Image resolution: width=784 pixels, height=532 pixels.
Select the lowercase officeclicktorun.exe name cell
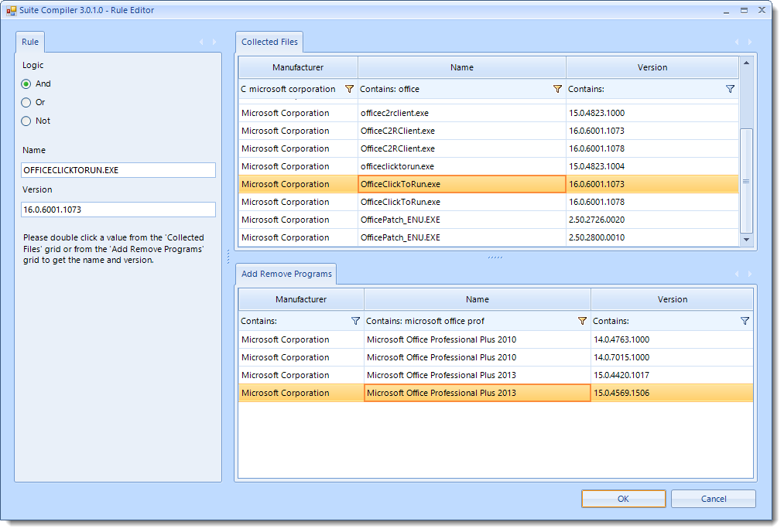click(462, 166)
